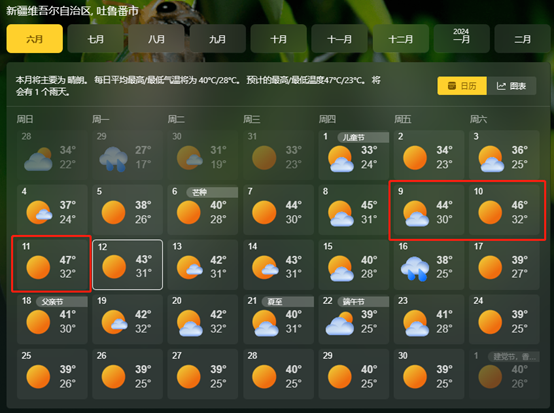Screen dimensions: 554x413
Task: Select the 2024 一月 tab
Action: pos(461,39)
